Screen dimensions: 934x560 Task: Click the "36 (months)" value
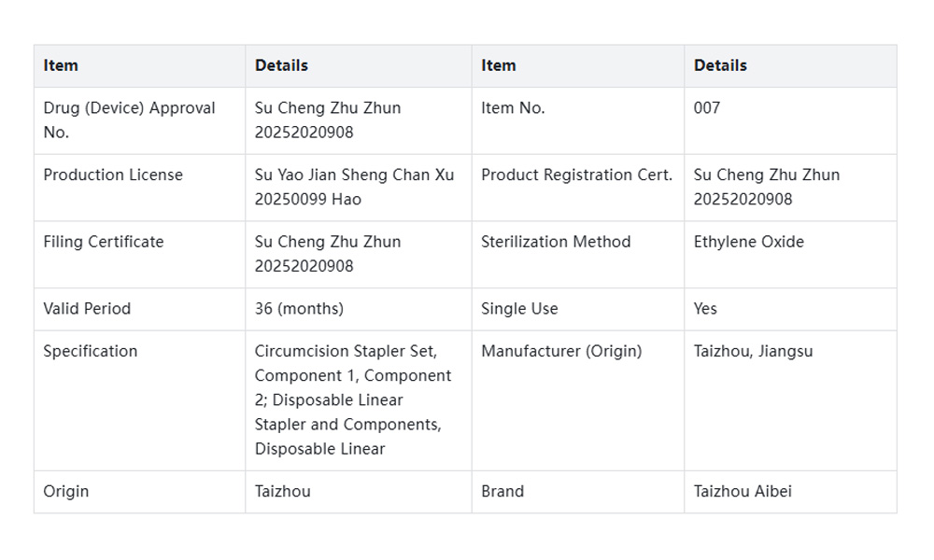click(x=299, y=309)
